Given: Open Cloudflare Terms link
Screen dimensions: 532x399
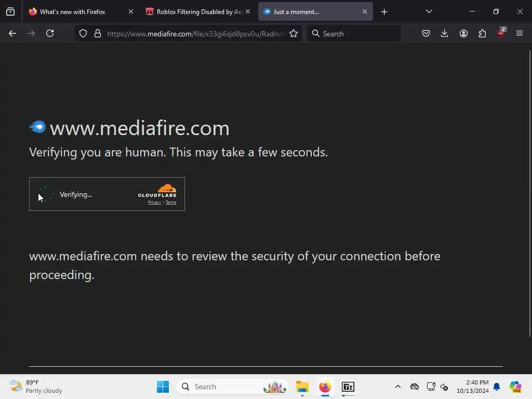Looking at the screenshot, I should click(171, 203).
